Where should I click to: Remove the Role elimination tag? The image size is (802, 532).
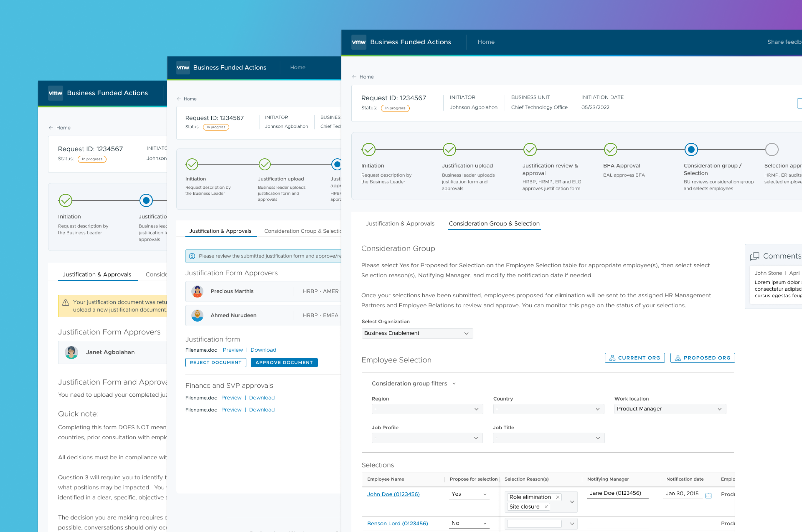tap(558, 497)
